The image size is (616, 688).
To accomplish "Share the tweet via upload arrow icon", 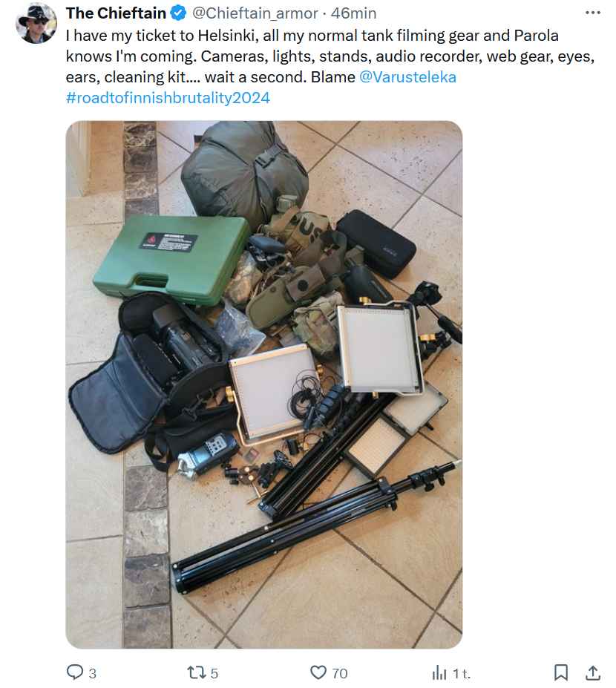I will click(x=593, y=672).
